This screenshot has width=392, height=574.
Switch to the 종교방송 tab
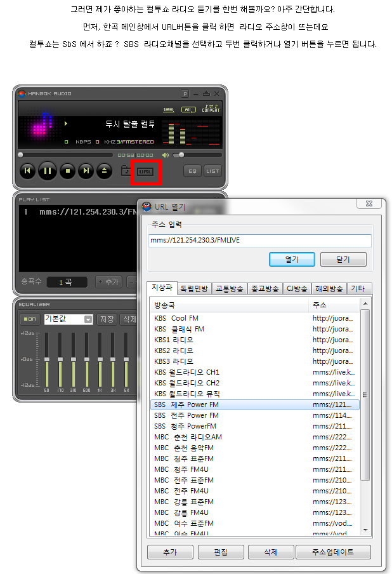coord(265,289)
